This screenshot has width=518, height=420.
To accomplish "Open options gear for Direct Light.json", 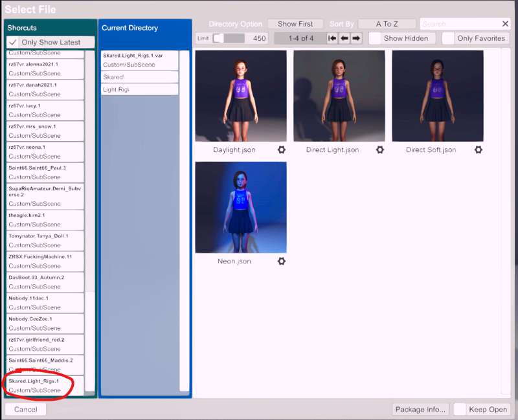I will [380, 149].
